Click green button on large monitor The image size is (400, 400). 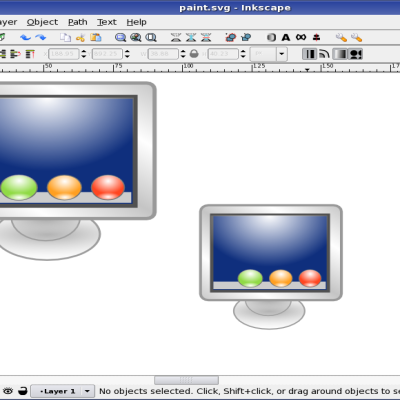pos(19,187)
